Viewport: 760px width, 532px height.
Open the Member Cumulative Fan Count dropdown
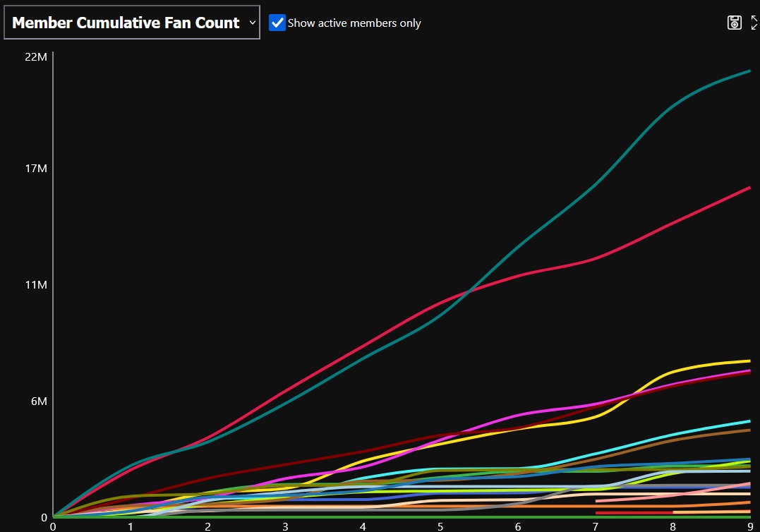coord(132,23)
